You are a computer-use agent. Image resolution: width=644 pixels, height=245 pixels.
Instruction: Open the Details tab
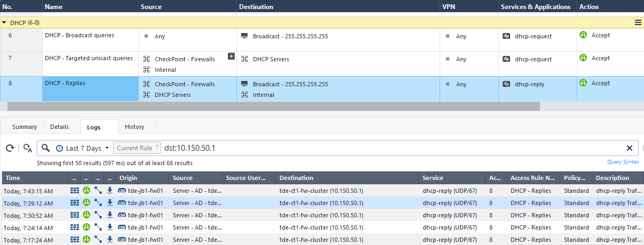click(x=59, y=127)
